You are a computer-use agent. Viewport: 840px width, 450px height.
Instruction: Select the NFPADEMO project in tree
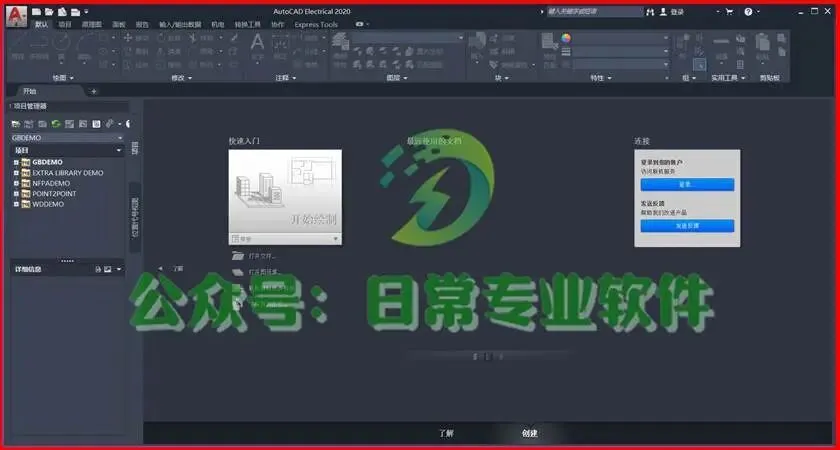51,183
